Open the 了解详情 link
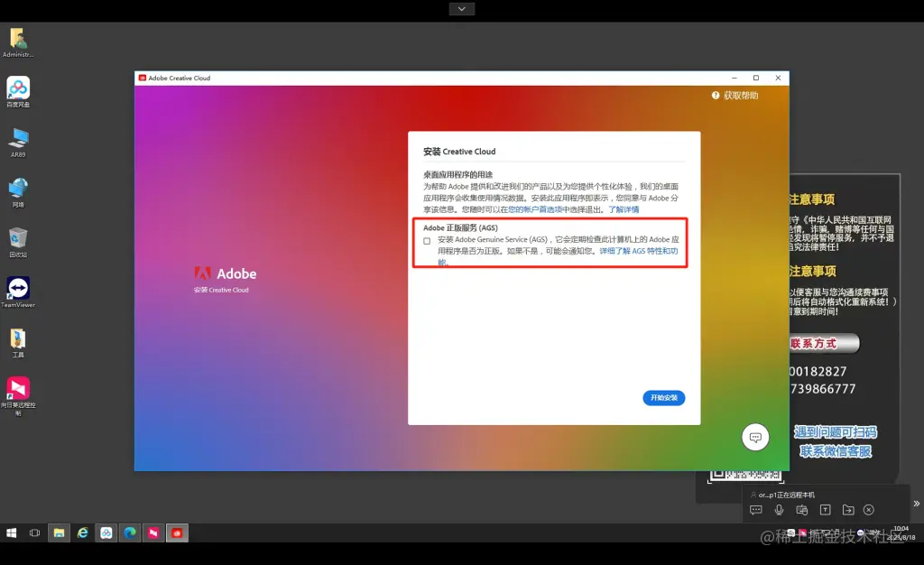The width and height of the screenshot is (924, 565). pos(624,209)
